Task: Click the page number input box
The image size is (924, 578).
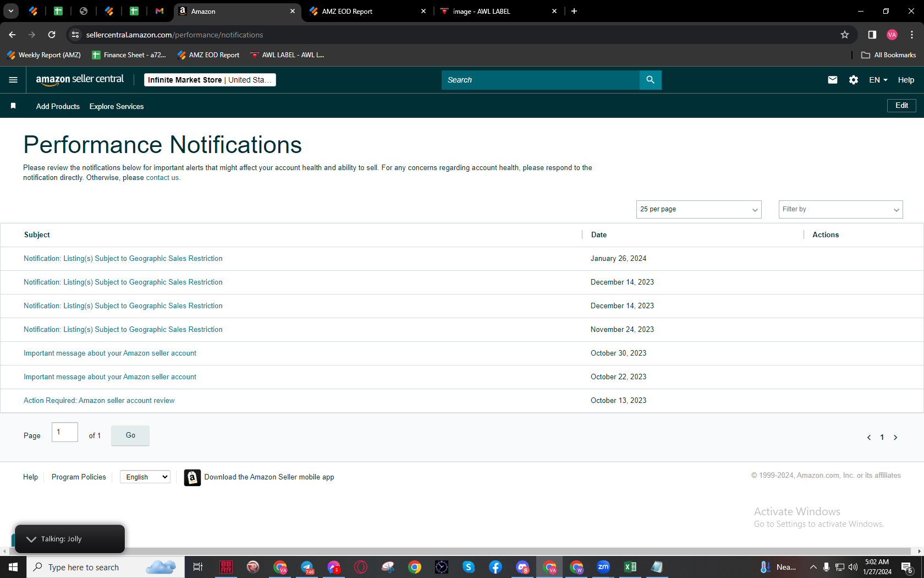Action: pyautogui.click(x=65, y=432)
